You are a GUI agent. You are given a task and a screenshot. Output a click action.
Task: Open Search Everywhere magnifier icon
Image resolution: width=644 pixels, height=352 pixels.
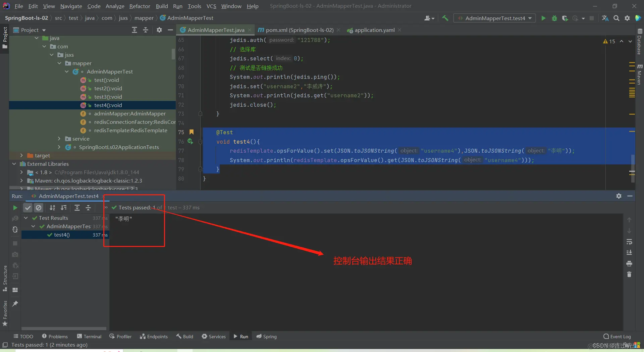coord(616,18)
